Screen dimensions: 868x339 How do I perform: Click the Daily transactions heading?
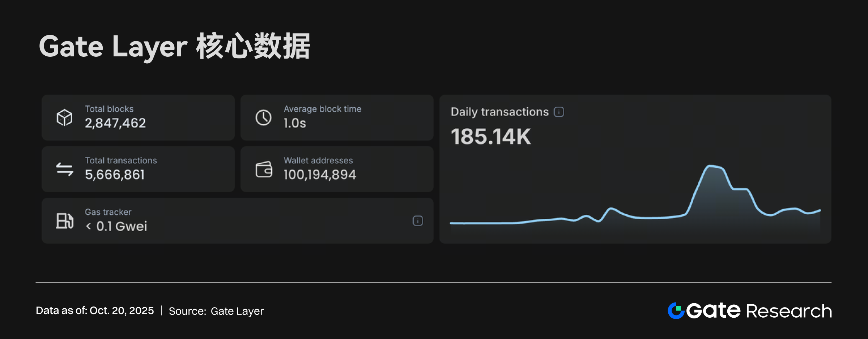tap(500, 112)
